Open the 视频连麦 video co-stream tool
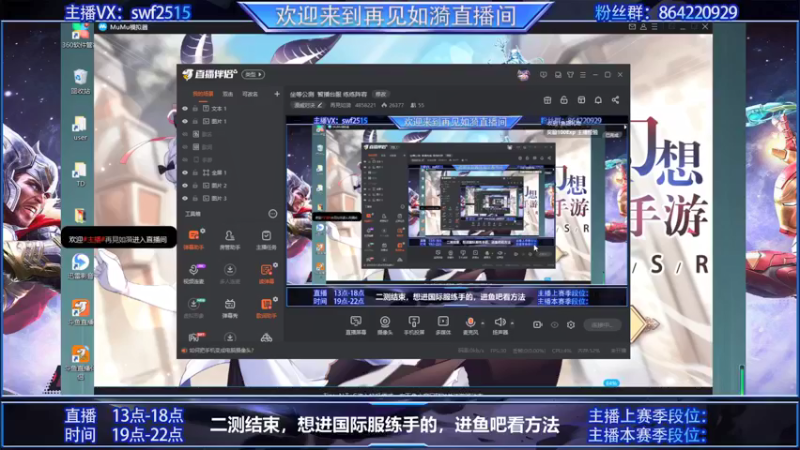 point(193,273)
